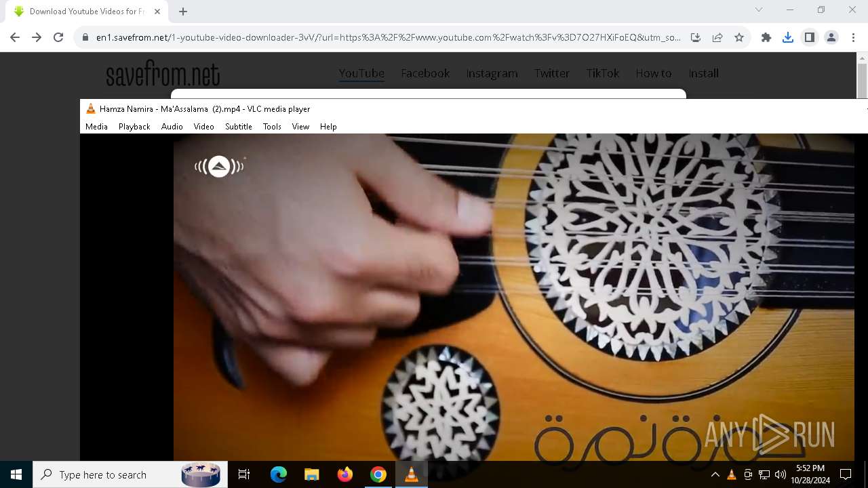Viewport: 868px width, 488px height.
Task: Open the VLC Media menu
Action: point(96,127)
